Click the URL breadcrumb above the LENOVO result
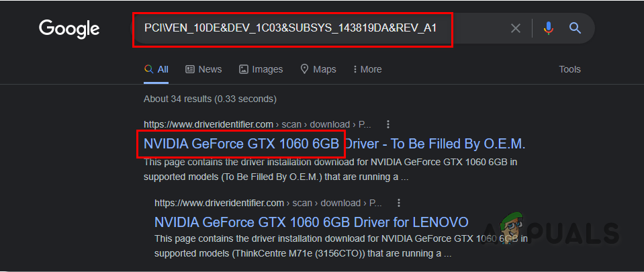 click(268, 203)
